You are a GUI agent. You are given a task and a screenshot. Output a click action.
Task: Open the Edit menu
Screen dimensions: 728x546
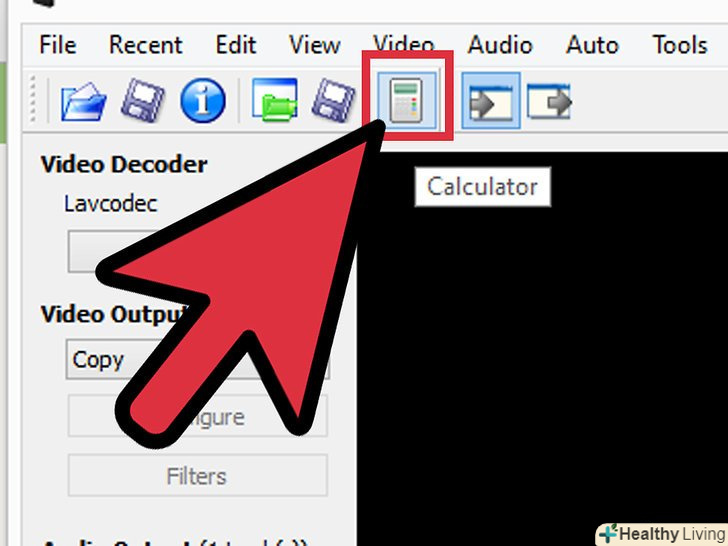236,45
